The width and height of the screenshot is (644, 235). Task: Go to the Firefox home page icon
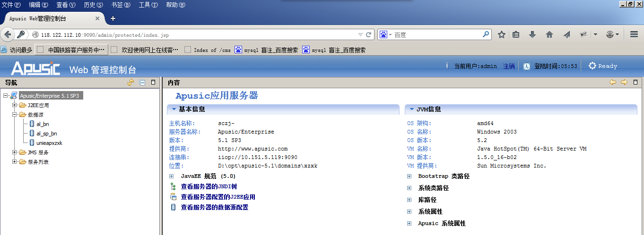click(549, 34)
